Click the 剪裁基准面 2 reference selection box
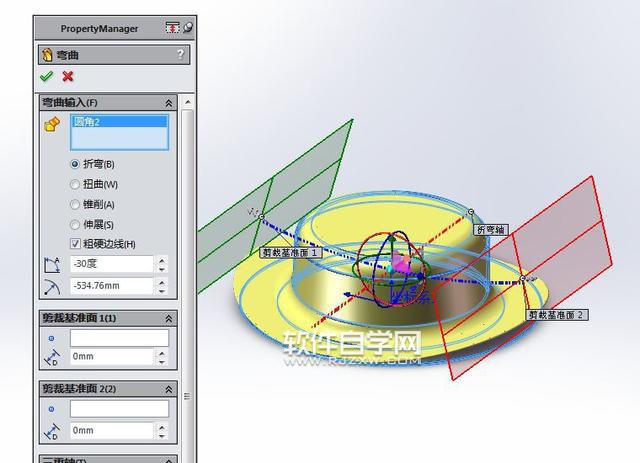Viewport: 640px width, 463px height. pos(119,409)
